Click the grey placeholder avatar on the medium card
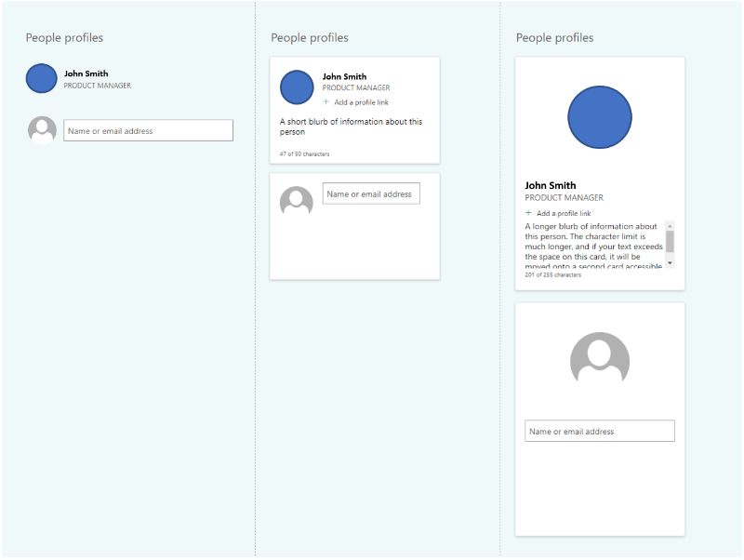The width and height of the screenshot is (744, 560). [x=297, y=201]
